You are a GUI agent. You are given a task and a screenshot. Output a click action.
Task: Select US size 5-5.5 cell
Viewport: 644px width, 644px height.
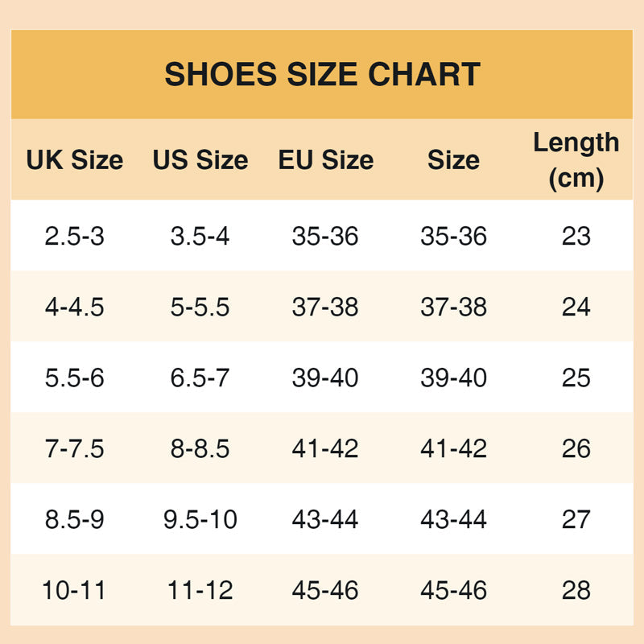coord(200,308)
